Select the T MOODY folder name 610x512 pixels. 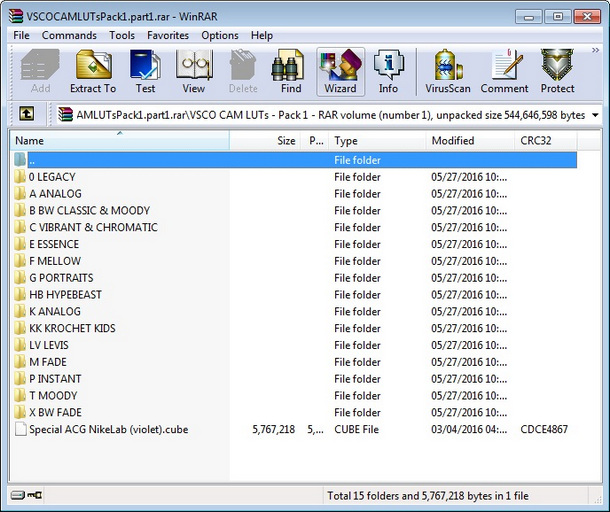tap(53, 396)
